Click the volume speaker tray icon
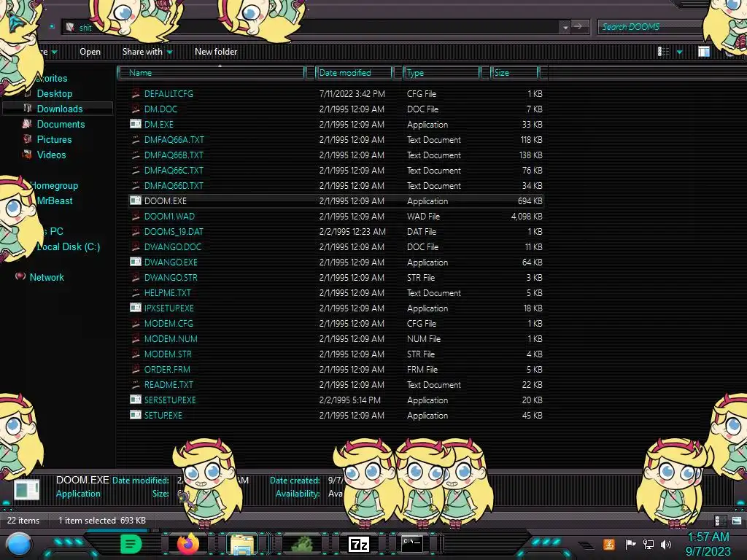The height and width of the screenshot is (560, 747). click(666, 544)
